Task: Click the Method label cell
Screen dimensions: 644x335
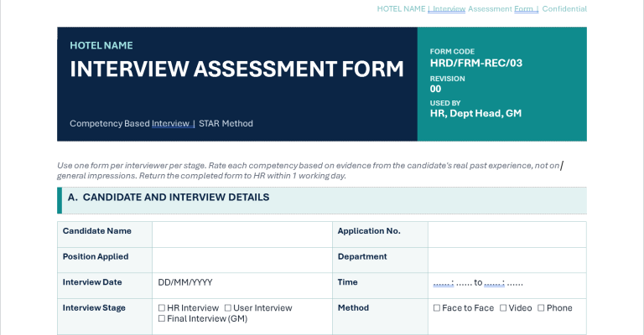Action: 380,317
